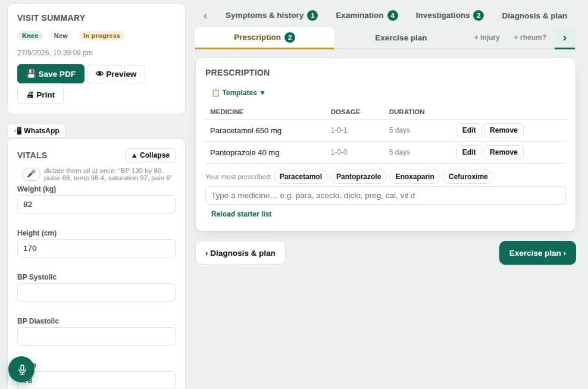
Task: Switch to the Exercise plan tab
Action: (x=401, y=38)
